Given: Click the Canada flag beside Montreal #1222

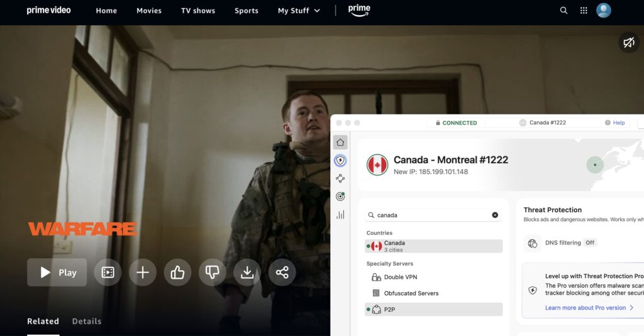Looking at the screenshot, I should tap(377, 165).
